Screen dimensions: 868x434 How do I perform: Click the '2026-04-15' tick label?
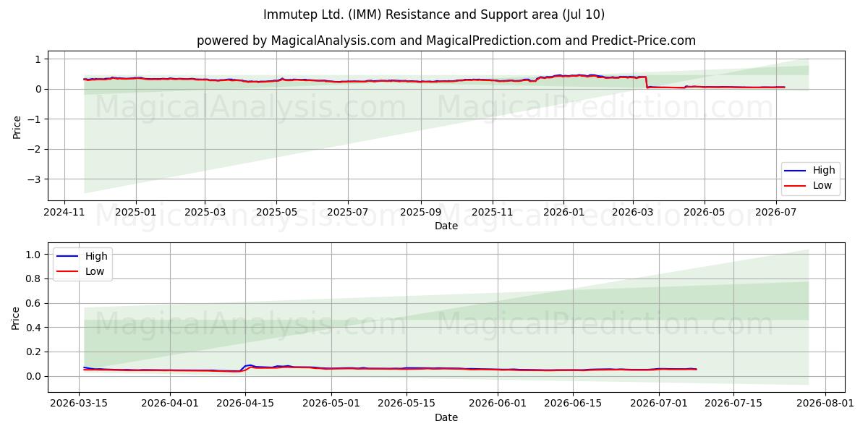245,404
